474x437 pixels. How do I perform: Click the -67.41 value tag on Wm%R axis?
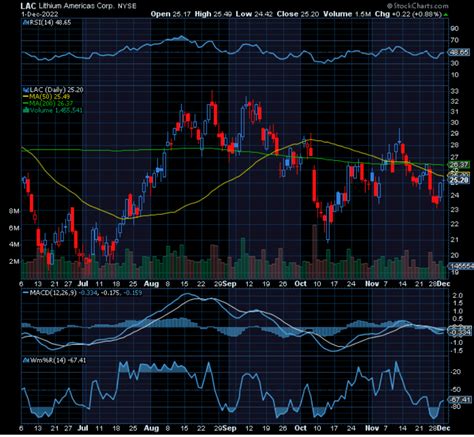click(459, 399)
